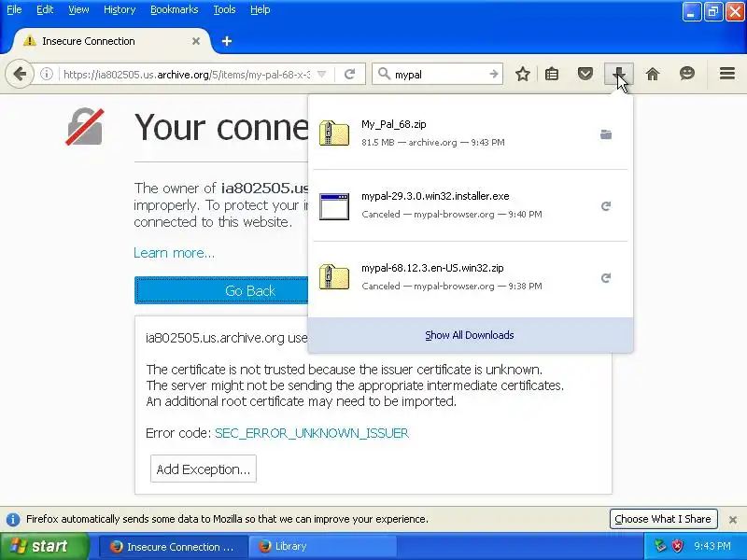Open the History menu

[x=120, y=9]
